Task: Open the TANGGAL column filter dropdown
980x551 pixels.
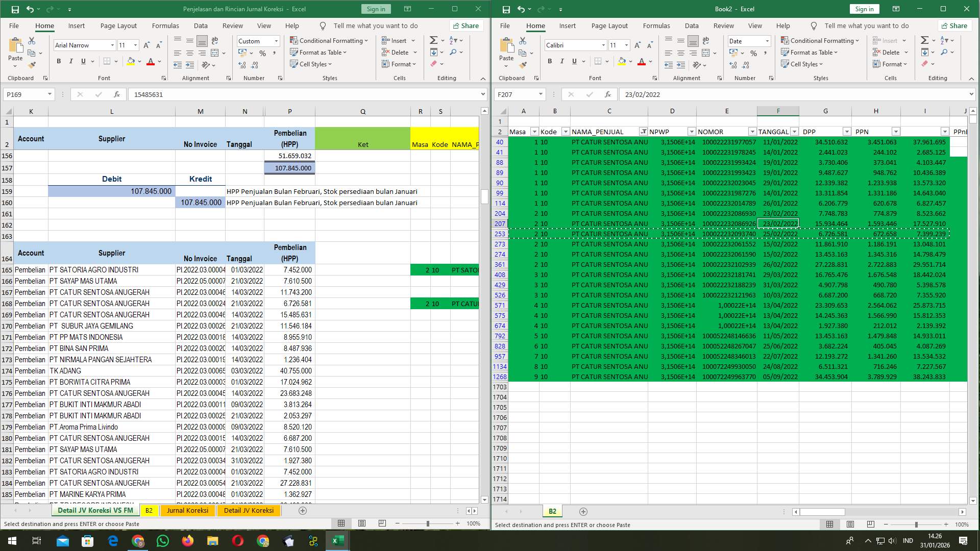Action: 794,132
